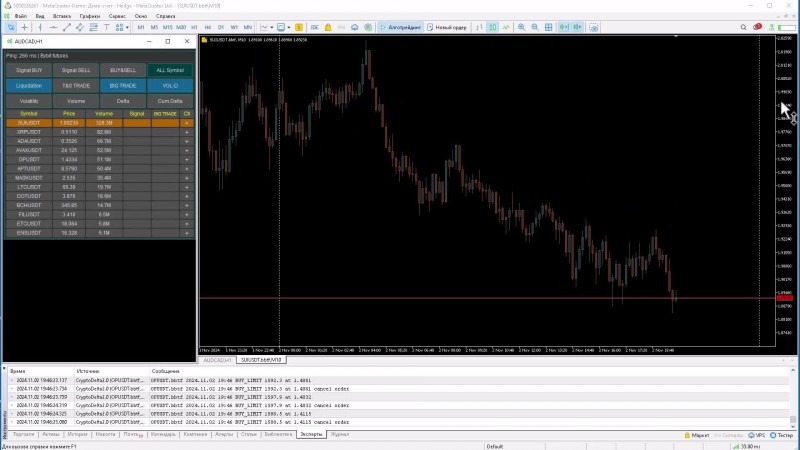
Task: Open the Journal tab in toolbox
Action: (x=339, y=435)
